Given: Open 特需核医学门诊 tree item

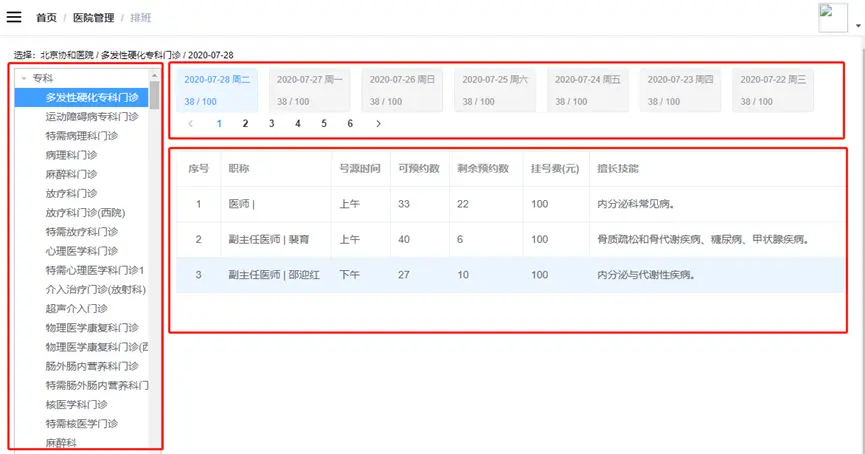Looking at the screenshot, I should coord(82,424).
